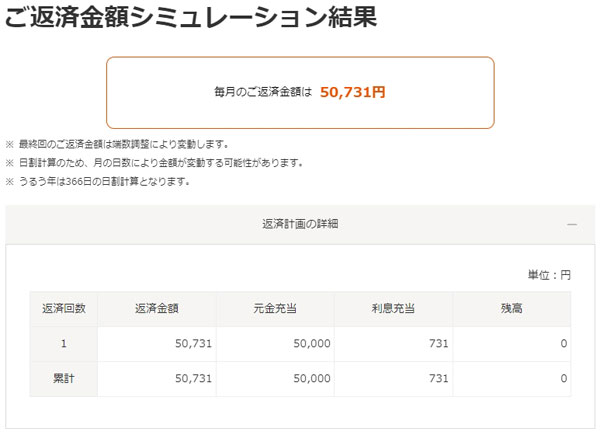Click the ご返済金額シミュレーション結果 heading
Viewport: 600px width, 442px height.
(x=191, y=20)
